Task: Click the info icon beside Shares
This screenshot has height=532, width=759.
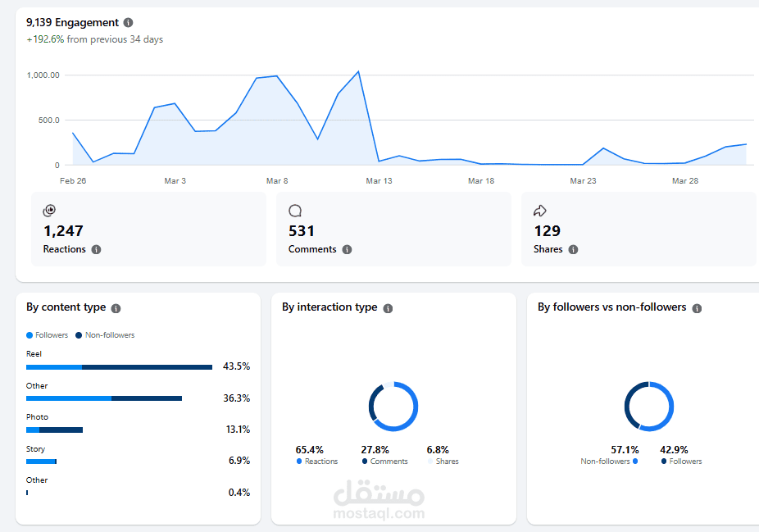Action: point(573,249)
